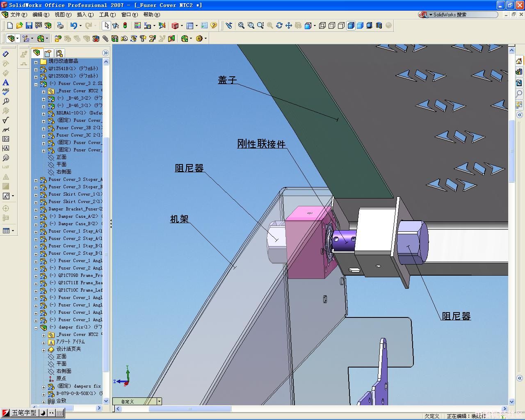Choose the Select arrow cursor tool
This screenshot has height=420, width=525.
106,25
